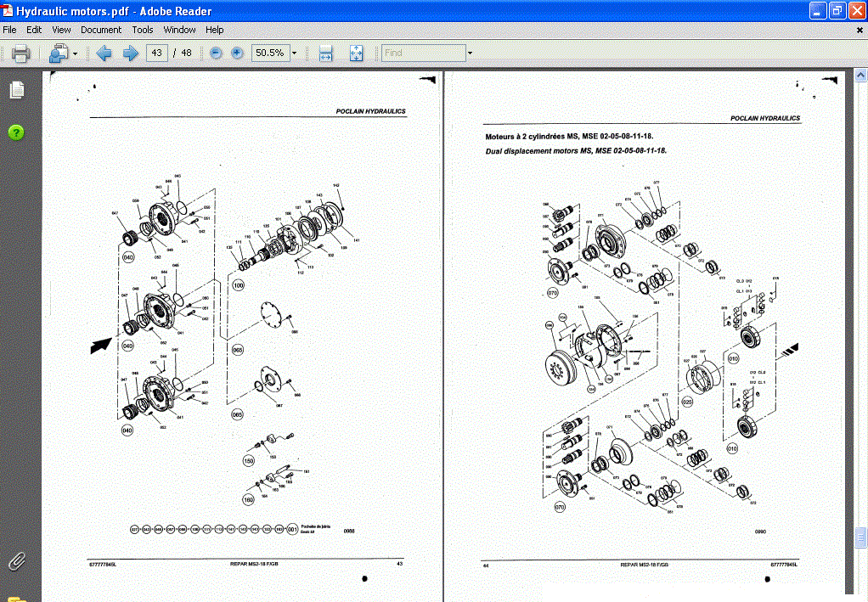868x602 pixels.
Task: Click the Fit Full Page icon
Action: (x=356, y=53)
